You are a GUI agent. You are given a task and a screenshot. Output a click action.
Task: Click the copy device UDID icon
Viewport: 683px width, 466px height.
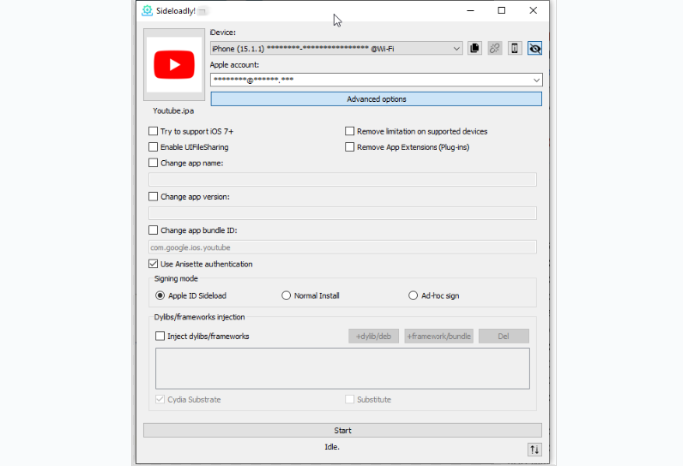pyautogui.click(x=474, y=48)
